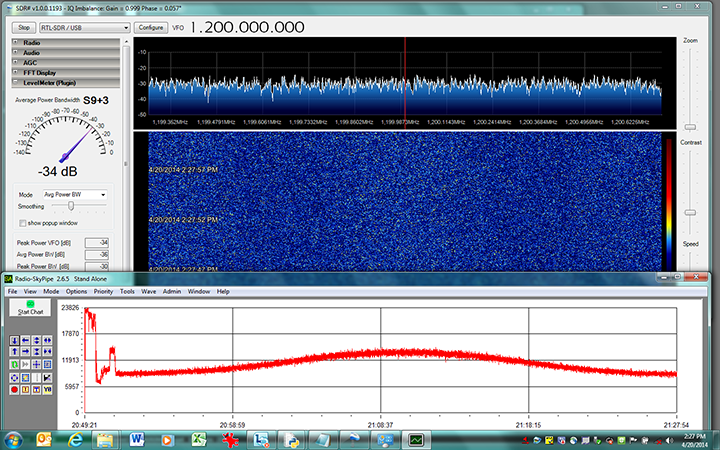Click the orange icon right of red circle
Viewport: 720px width, 450px height.
coord(25,389)
